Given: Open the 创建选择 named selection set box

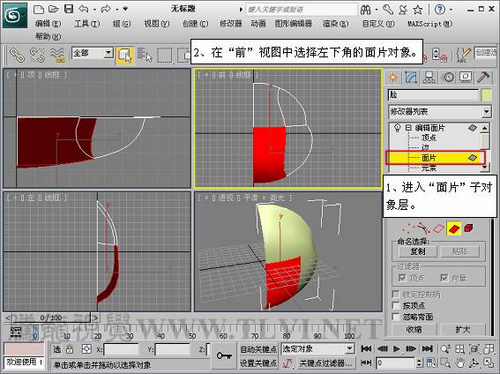Looking at the screenshot, I should (x=486, y=53).
